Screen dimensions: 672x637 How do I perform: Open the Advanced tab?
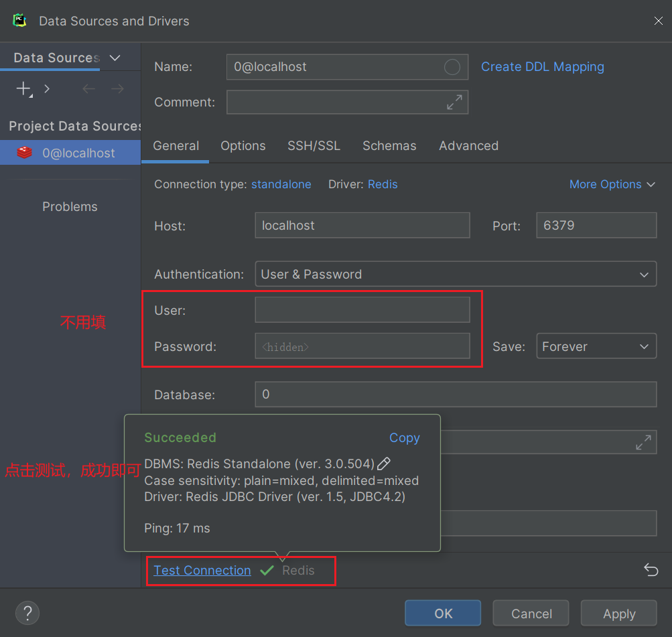pyautogui.click(x=468, y=145)
